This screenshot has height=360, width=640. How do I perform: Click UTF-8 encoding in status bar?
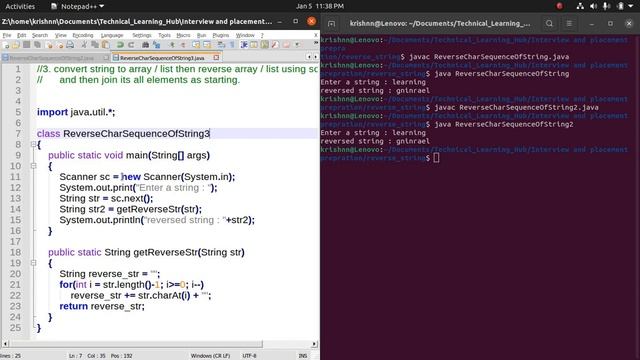click(249, 356)
